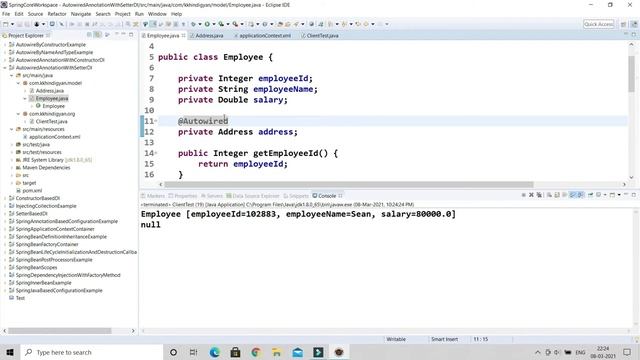Toggle Show Console on Standard Out change
The image size is (640, 360).
572,195
